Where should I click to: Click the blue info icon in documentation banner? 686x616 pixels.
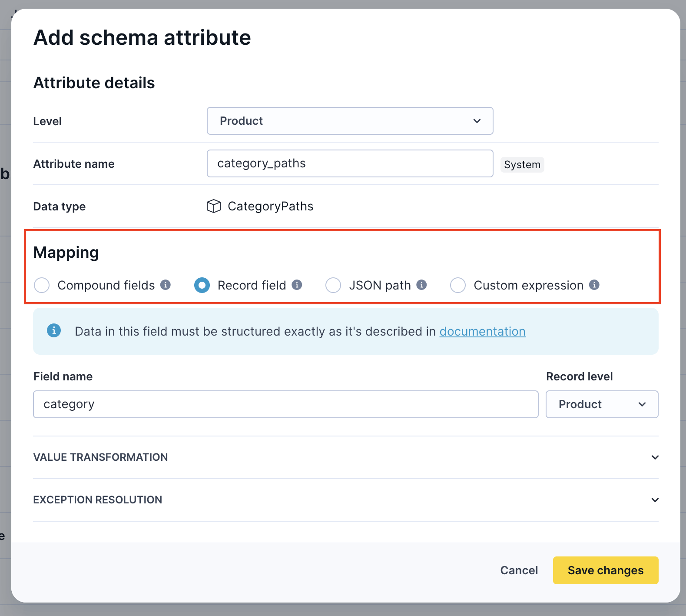click(54, 330)
